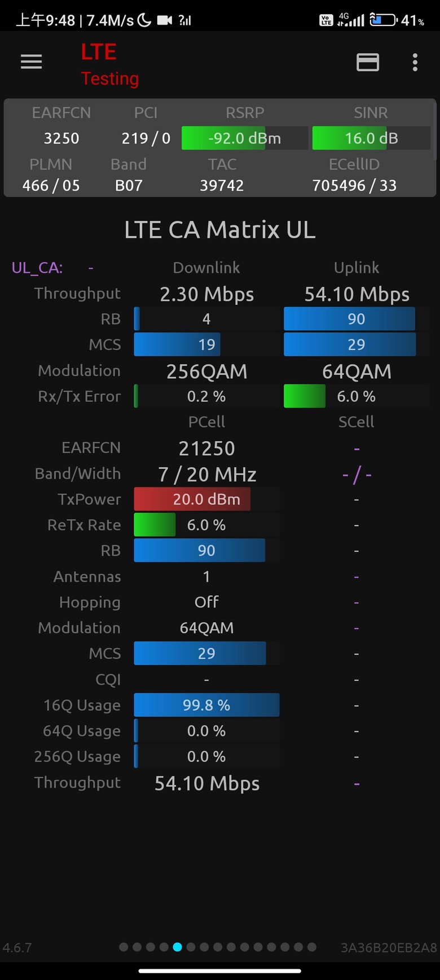Screen dimensions: 440x980
Task: Tap the 16Q Usage 99.8 % bar
Action: point(206,706)
